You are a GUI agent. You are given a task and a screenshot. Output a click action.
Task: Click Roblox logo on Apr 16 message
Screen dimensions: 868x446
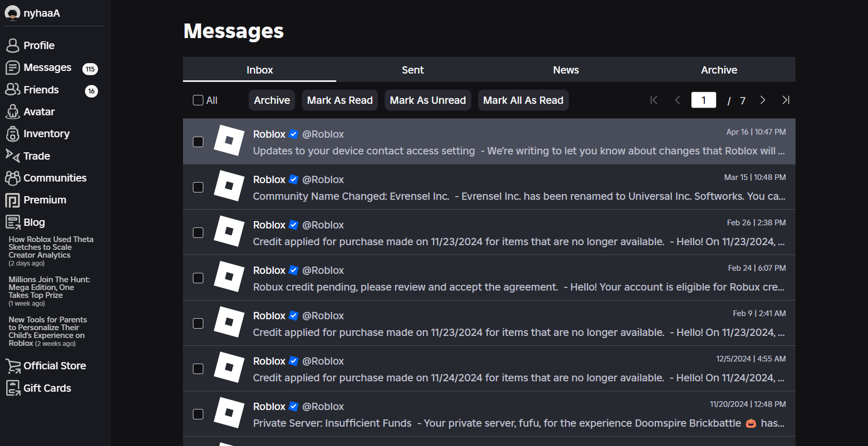[229, 140]
